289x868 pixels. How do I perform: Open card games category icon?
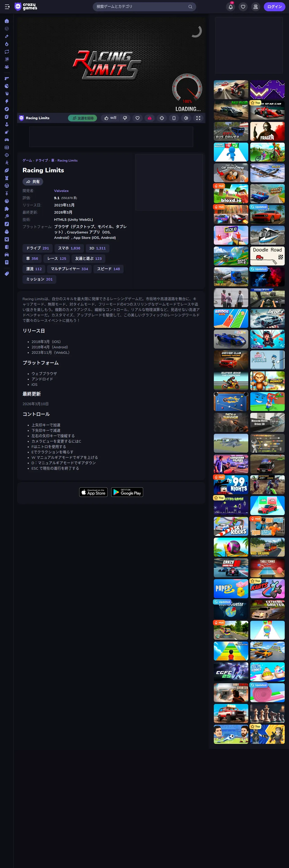point(7,117)
